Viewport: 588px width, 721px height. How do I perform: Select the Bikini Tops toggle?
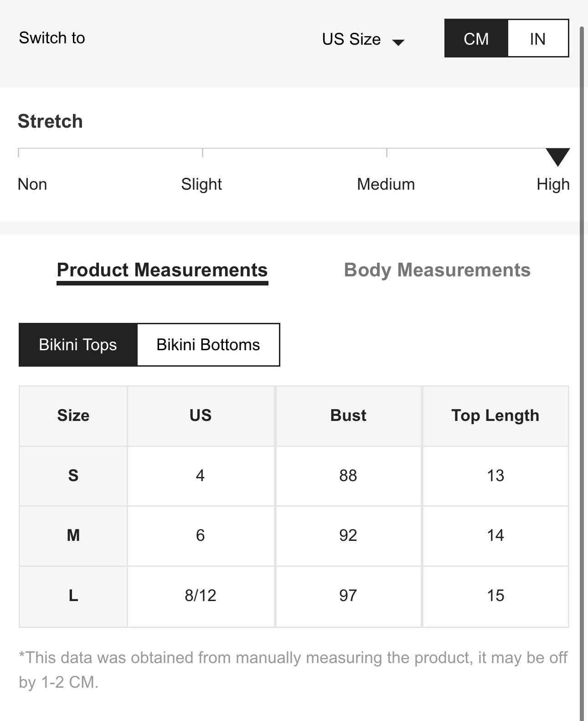78,345
